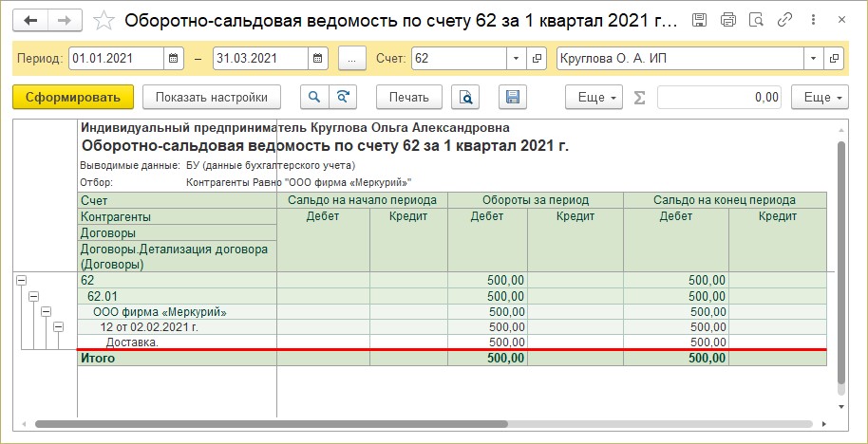This screenshot has height=444, width=868.
Task: Open the Еще menu beside the sum field
Action: [594, 97]
